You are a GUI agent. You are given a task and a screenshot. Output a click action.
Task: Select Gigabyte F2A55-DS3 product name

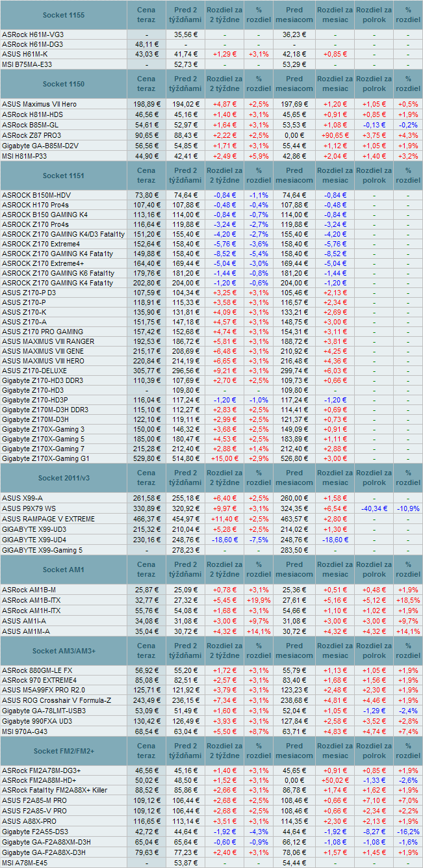point(34,832)
